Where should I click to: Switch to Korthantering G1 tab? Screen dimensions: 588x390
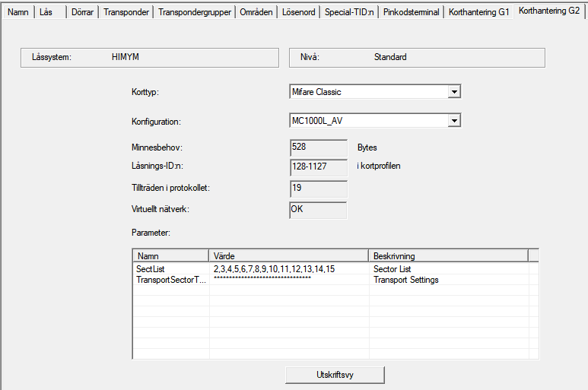coord(478,12)
